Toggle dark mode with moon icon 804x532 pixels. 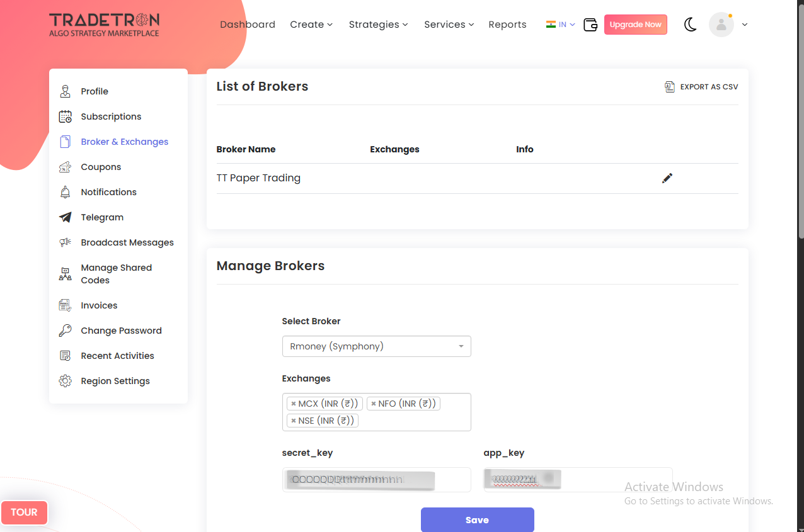691,25
